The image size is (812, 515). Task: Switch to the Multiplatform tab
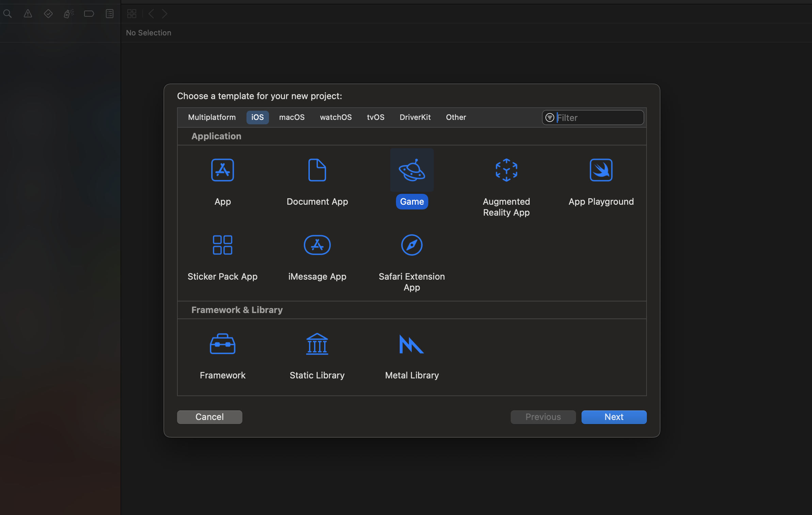(x=212, y=117)
